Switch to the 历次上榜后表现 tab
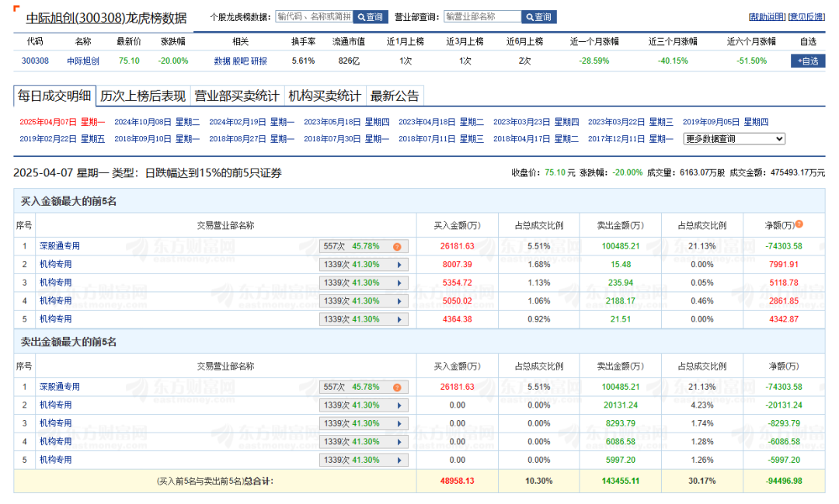This screenshot has height=504, width=839. pyautogui.click(x=143, y=96)
